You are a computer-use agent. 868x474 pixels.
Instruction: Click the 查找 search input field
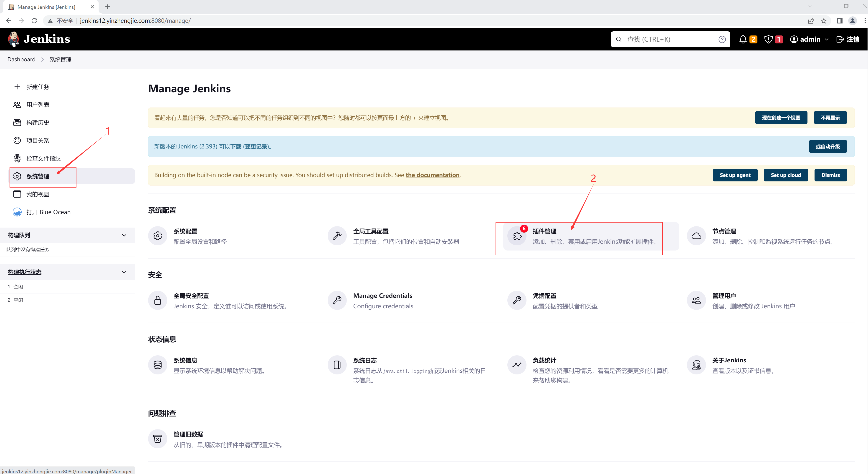(x=669, y=39)
